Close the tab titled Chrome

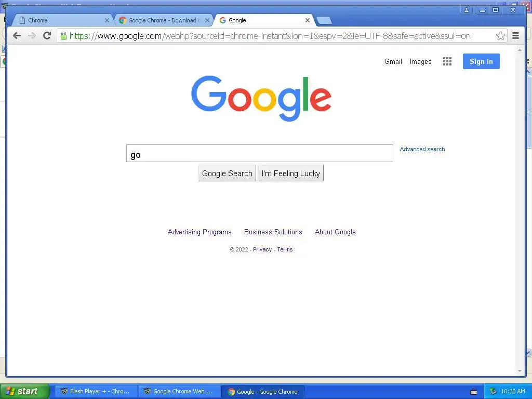[x=107, y=20]
